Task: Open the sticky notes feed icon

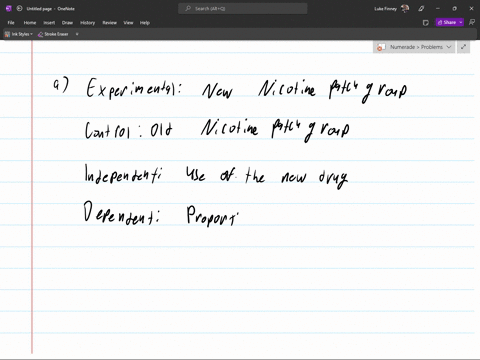Action: click(425, 23)
